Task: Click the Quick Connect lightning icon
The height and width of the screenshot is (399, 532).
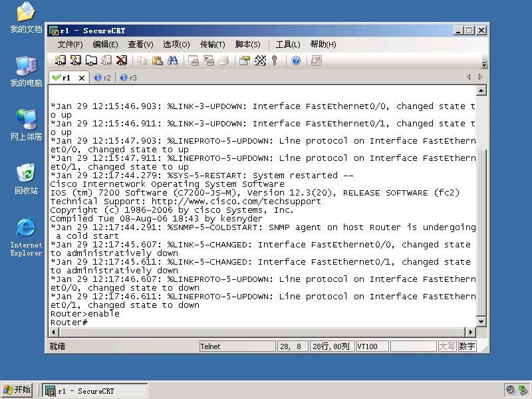Action: (x=75, y=61)
